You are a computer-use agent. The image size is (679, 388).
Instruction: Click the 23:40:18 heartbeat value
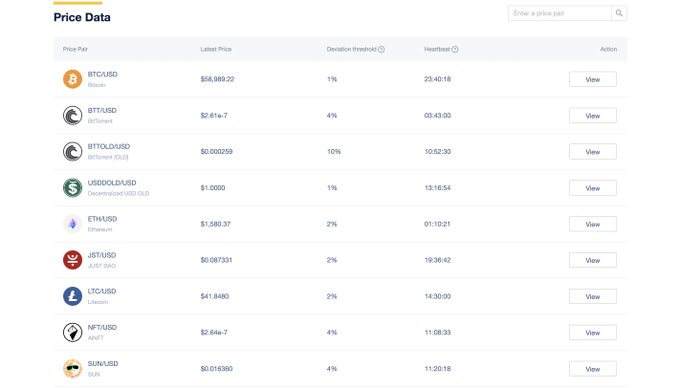(x=437, y=79)
